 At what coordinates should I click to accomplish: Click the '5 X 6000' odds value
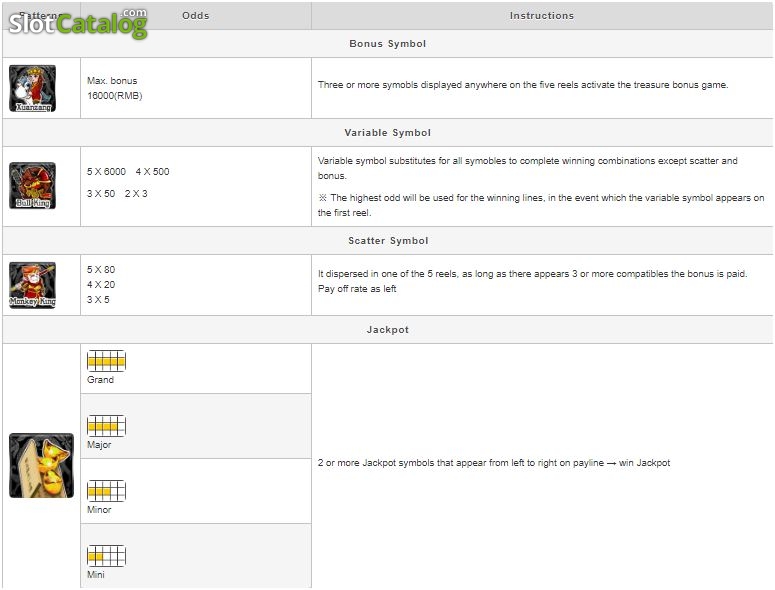(106, 171)
